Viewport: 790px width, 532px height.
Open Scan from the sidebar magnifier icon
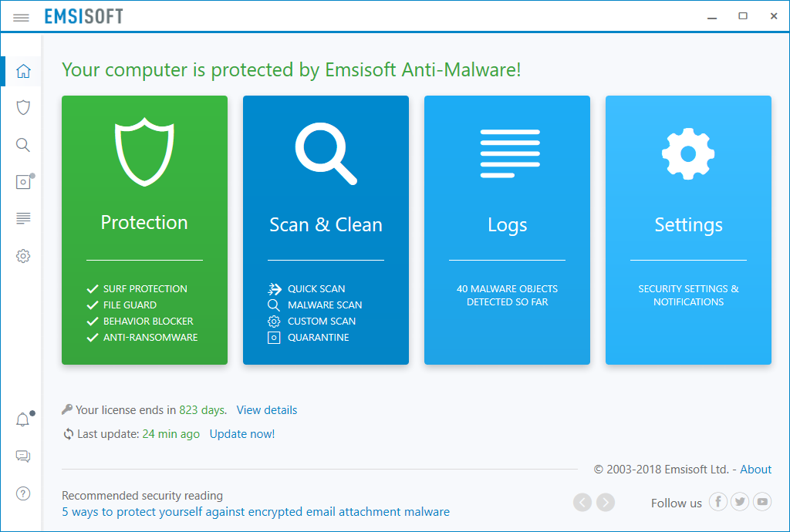[x=23, y=145]
